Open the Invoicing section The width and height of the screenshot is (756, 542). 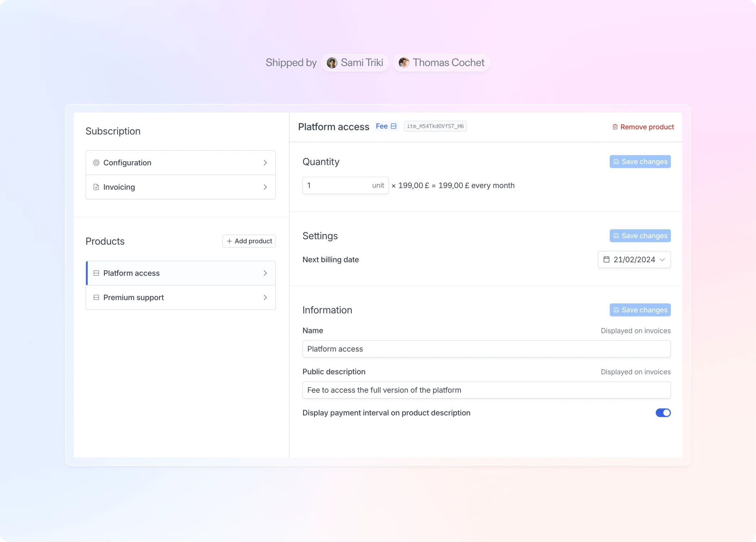click(181, 187)
